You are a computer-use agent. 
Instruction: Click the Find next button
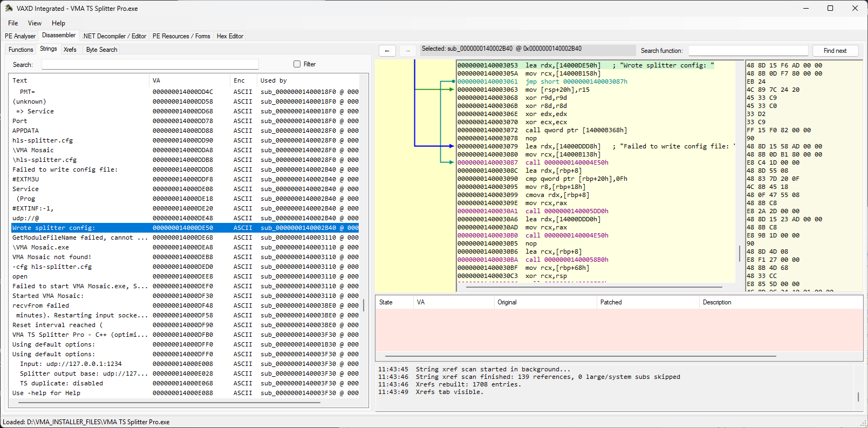835,51
